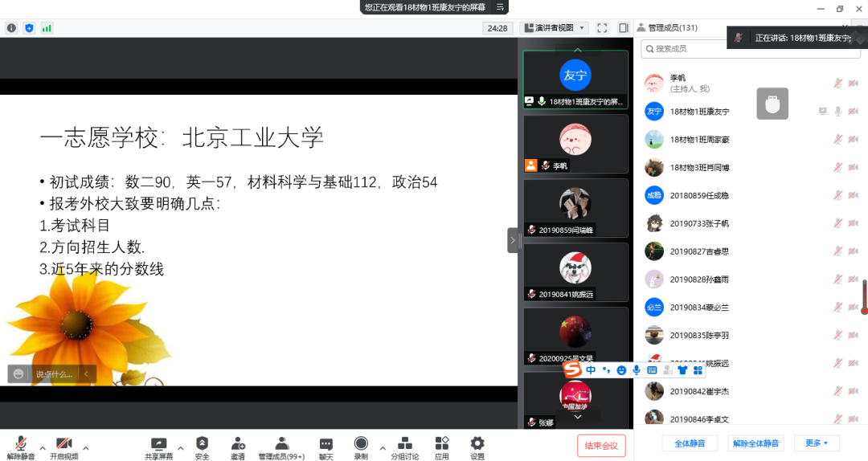Click the invite (邀请) icon

[x=238, y=443]
